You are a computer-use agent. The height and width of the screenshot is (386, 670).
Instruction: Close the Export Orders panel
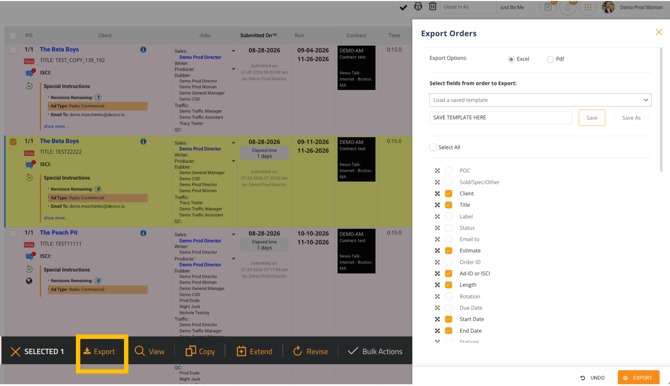(658, 32)
